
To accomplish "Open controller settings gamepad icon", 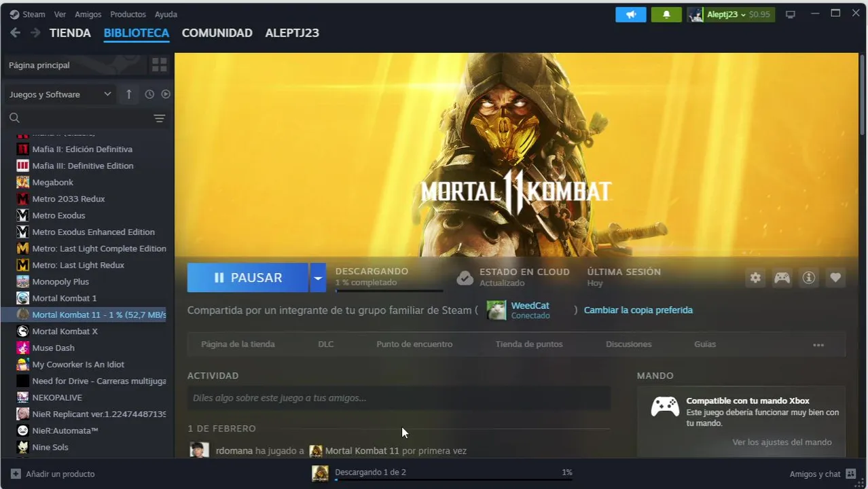I will tap(782, 277).
